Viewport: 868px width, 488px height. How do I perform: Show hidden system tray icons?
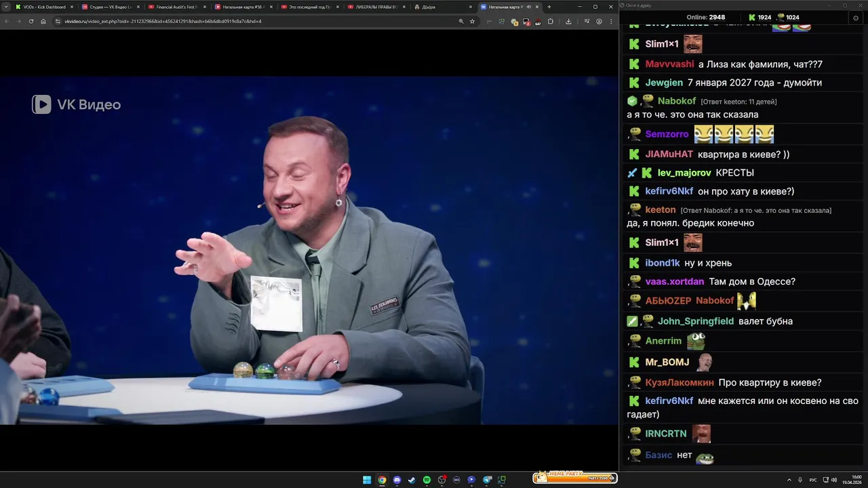tap(789, 480)
